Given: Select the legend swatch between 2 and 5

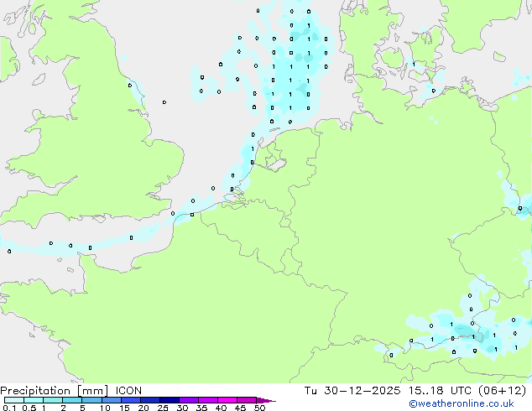Looking at the screenshot, I should coord(72,400).
